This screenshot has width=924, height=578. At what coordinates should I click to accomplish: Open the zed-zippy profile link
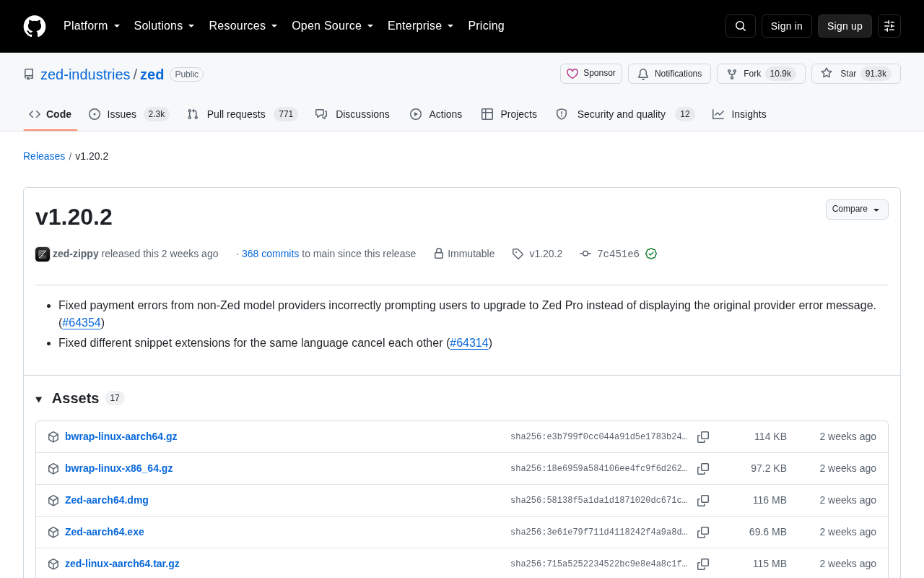coord(76,254)
